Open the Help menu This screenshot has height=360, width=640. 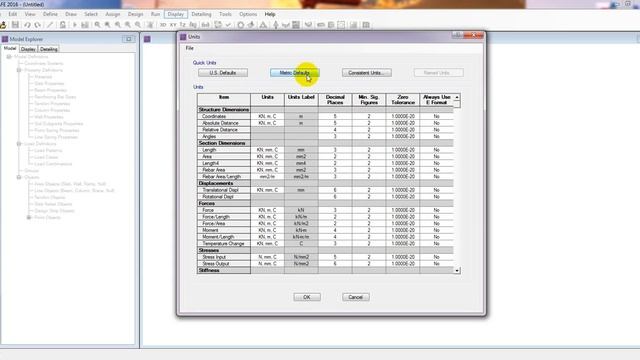pyautogui.click(x=270, y=14)
